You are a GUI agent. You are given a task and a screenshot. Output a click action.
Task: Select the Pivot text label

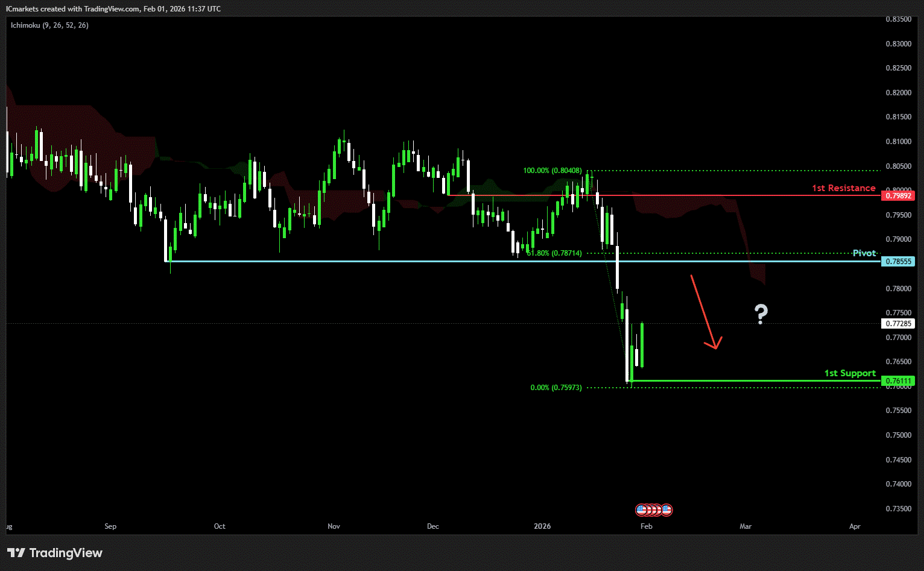[x=864, y=253]
